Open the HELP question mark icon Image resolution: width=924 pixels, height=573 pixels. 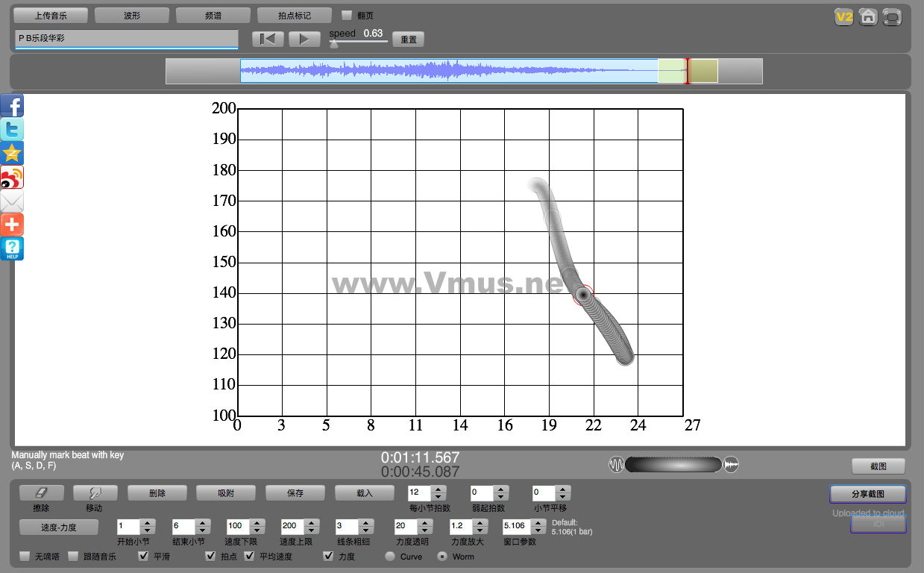coord(12,249)
